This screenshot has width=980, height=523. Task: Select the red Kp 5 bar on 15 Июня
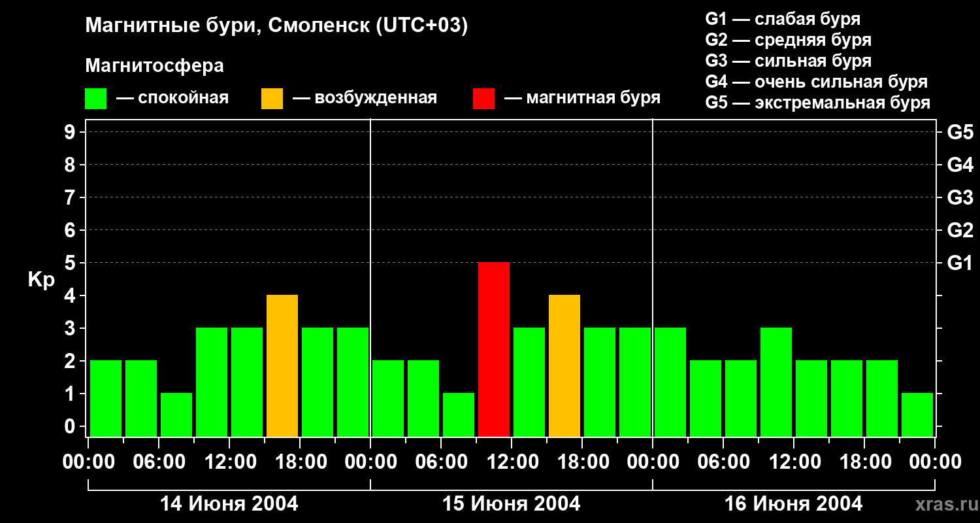[494, 349]
